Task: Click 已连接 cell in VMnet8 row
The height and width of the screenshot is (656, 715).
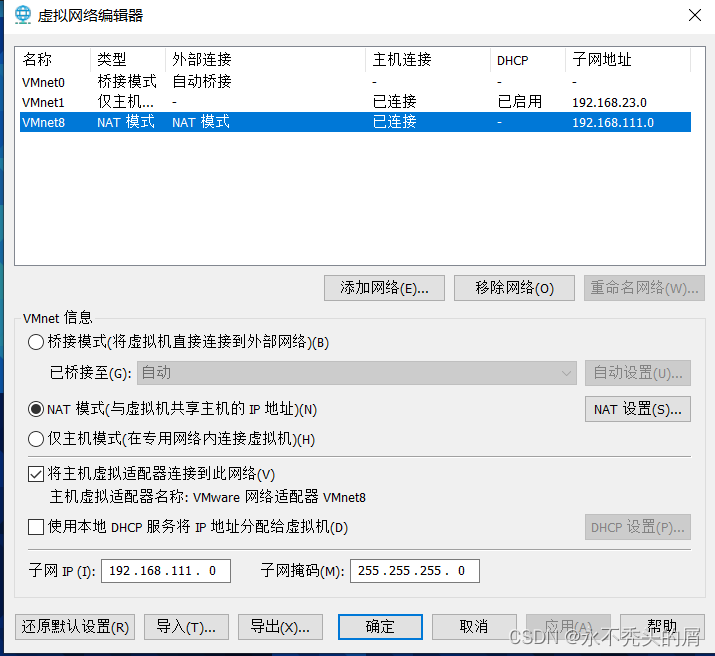Action: tap(394, 122)
